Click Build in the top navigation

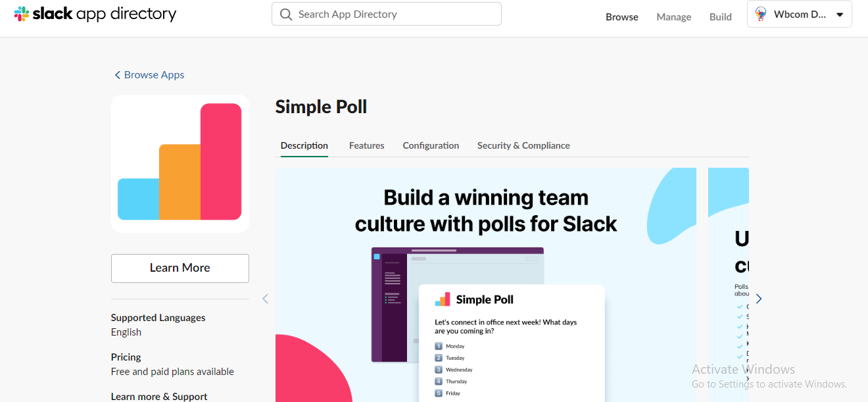720,17
